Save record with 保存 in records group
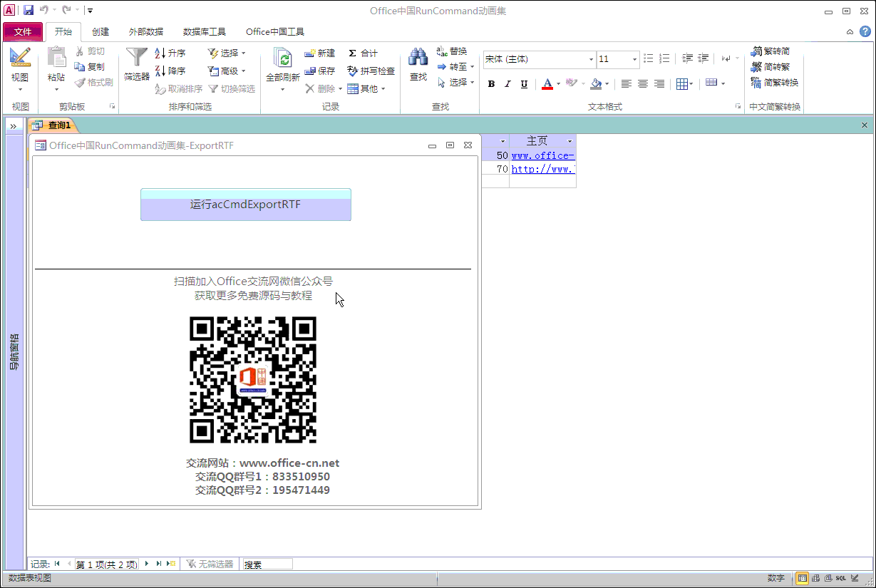The width and height of the screenshot is (876, 588). click(320, 71)
